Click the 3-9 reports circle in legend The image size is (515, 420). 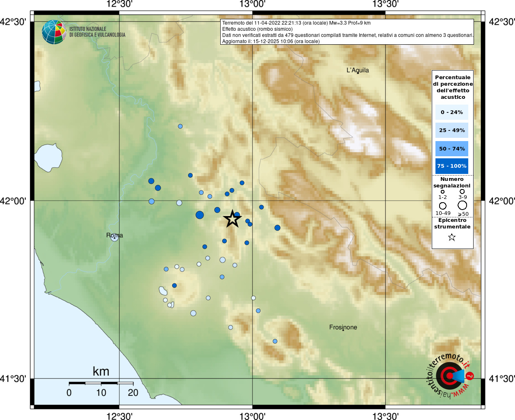[x=462, y=192]
